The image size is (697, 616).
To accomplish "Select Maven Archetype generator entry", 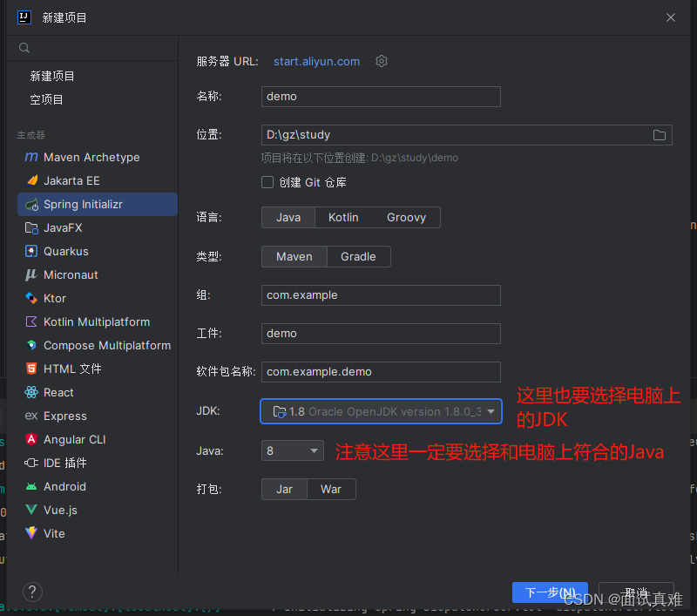I will point(98,157).
